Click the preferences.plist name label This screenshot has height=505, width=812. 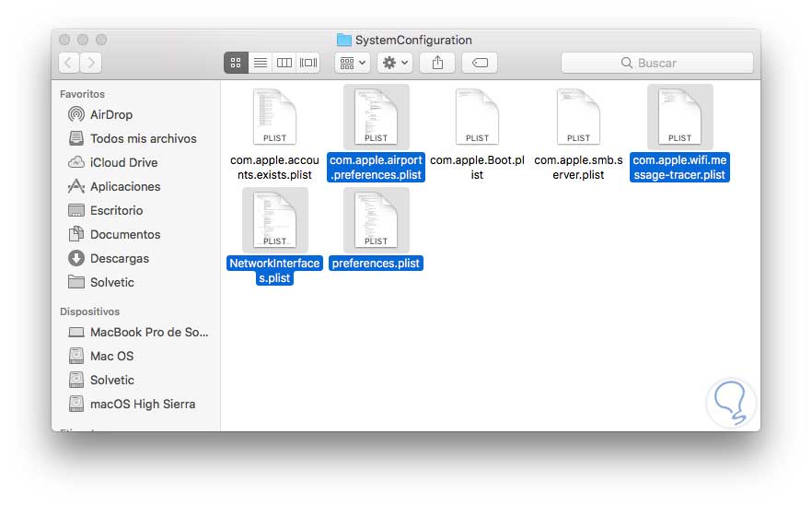(376, 264)
